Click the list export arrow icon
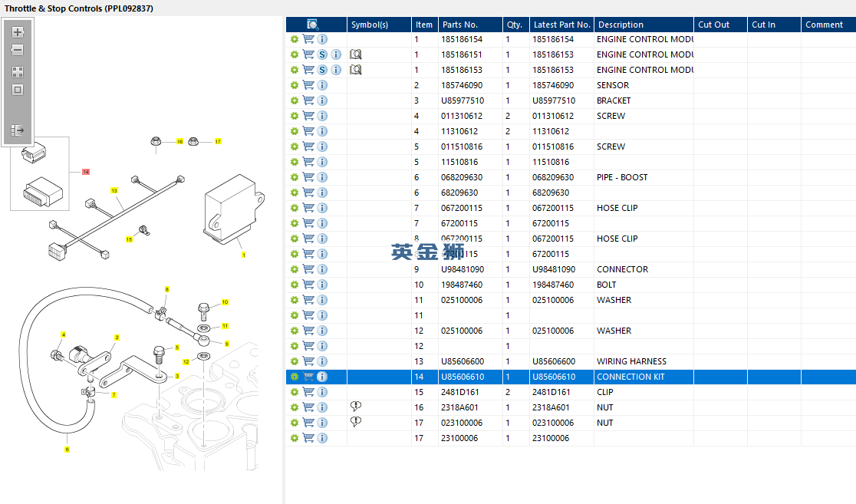856x504 pixels. pos(18,130)
